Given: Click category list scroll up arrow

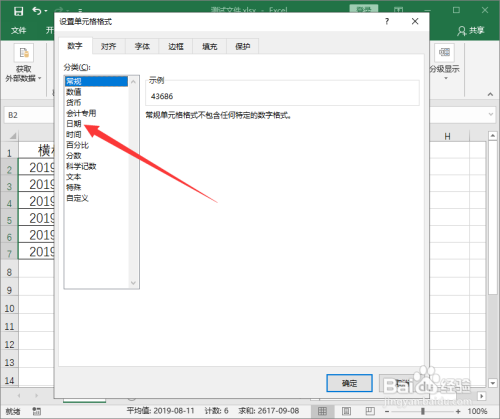Looking at the screenshot, I should pos(133,81).
